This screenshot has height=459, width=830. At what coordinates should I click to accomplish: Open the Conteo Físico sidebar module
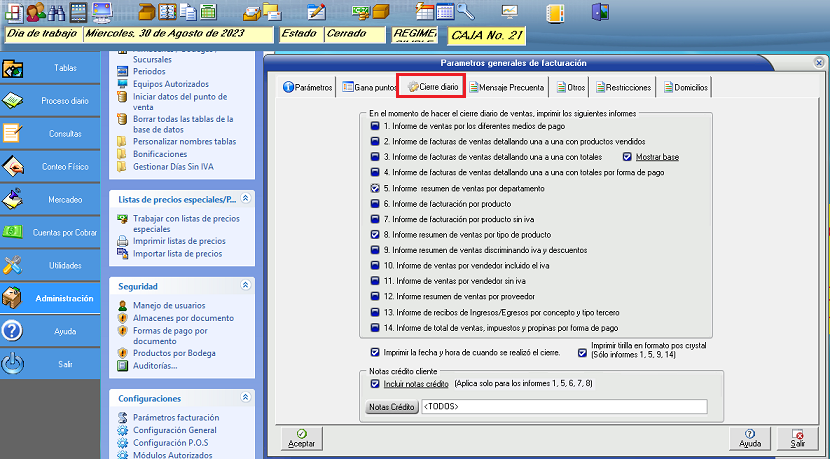coord(65,167)
